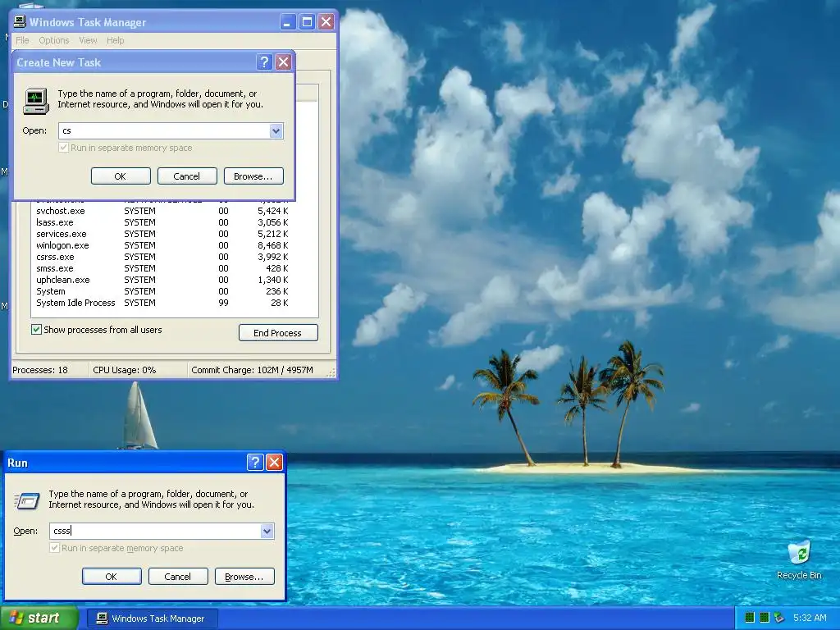Click Windows Task Manager taskbar button

152,619
